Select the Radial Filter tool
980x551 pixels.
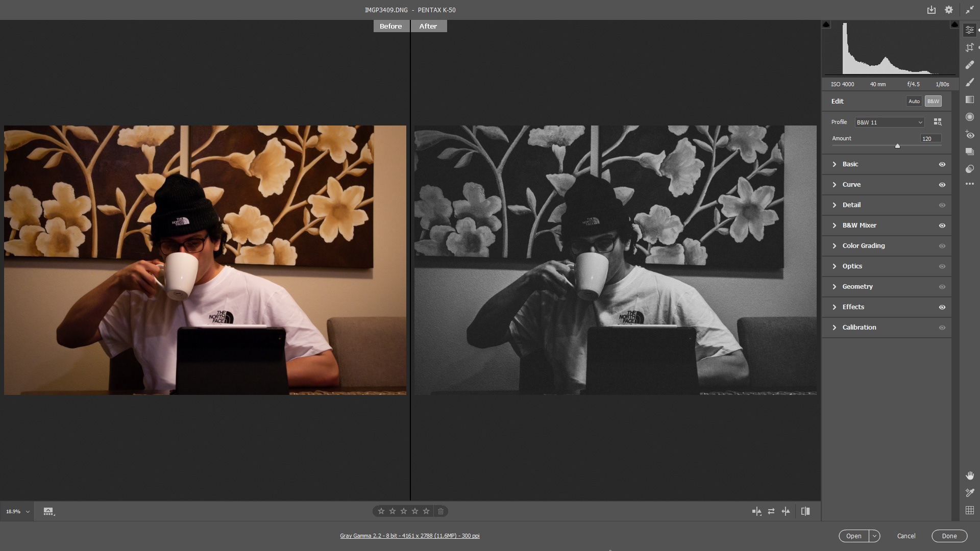pos(969,117)
